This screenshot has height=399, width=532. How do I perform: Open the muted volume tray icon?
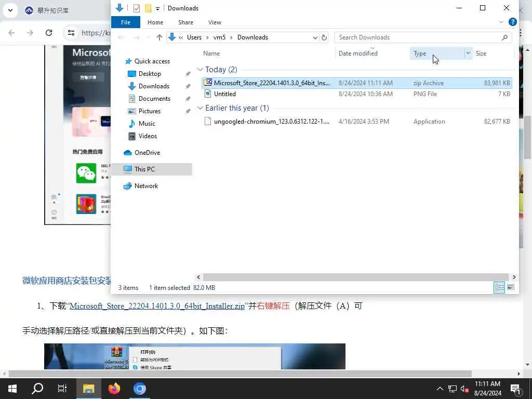pyautogui.click(x=464, y=389)
